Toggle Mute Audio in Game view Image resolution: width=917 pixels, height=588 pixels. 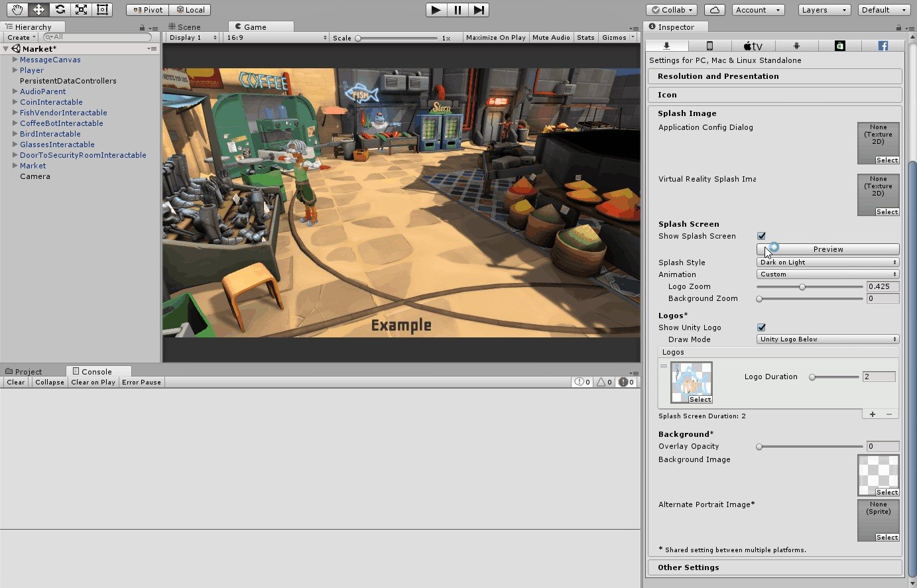[x=551, y=38]
